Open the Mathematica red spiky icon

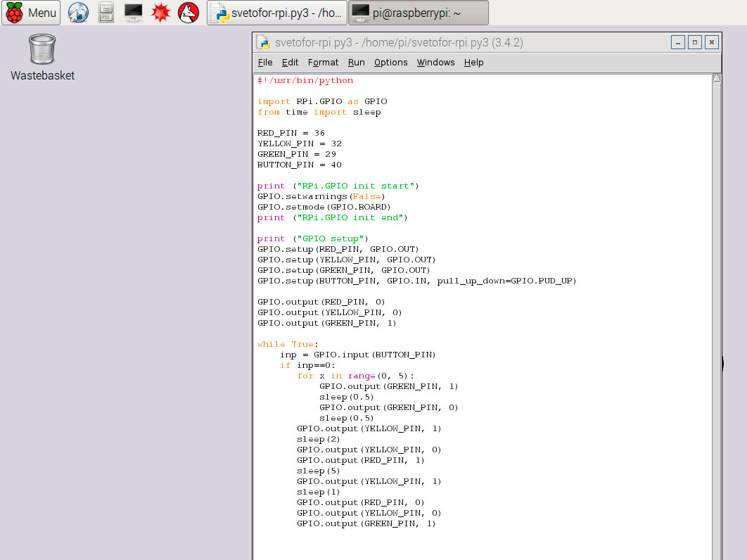(x=161, y=13)
